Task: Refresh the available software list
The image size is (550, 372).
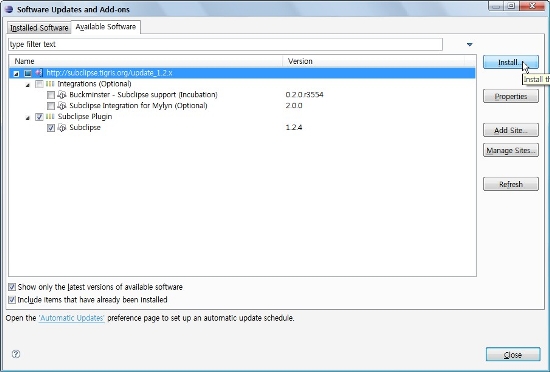Action: [x=511, y=184]
